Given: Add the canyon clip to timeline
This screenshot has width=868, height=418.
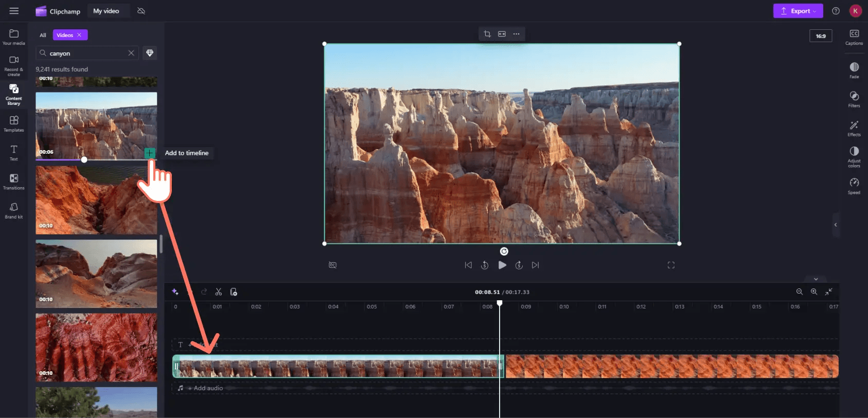Looking at the screenshot, I should point(149,153).
